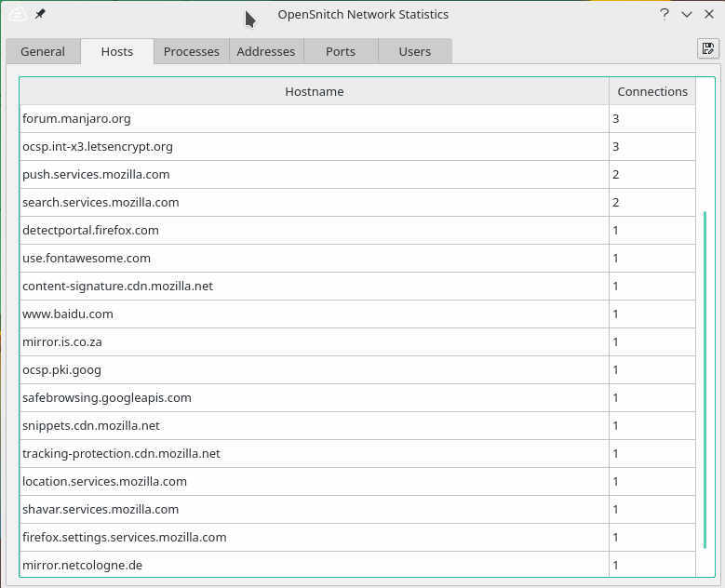The image size is (725, 588).
Task: Click connections count for push.services.mozilla.com
Action: click(x=616, y=175)
